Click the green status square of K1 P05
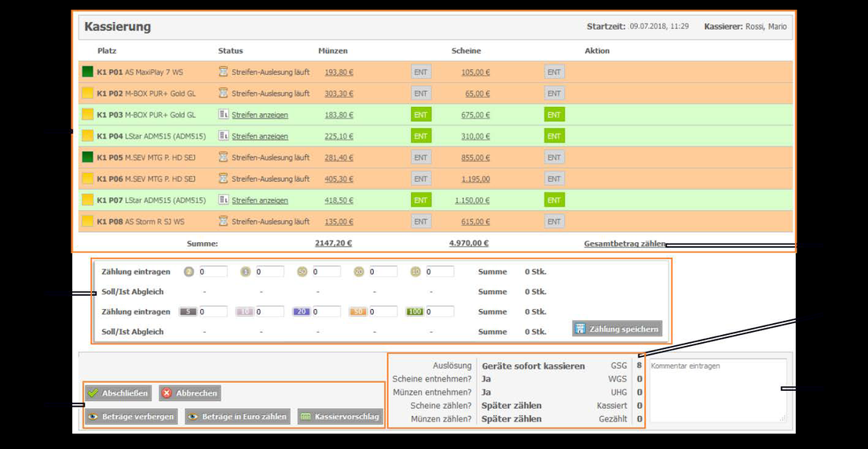Viewport: 868px width, 449px height. pos(87,157)
